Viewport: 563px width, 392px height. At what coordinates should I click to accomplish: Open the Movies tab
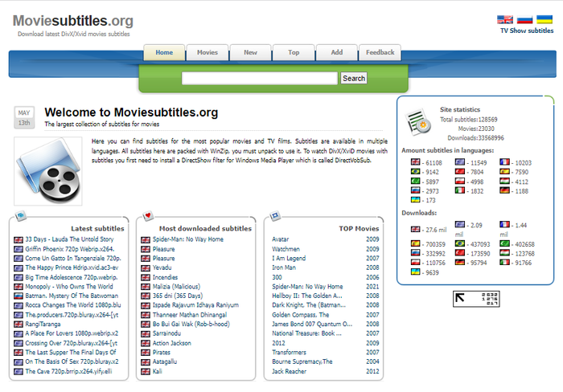coord(208,52)
